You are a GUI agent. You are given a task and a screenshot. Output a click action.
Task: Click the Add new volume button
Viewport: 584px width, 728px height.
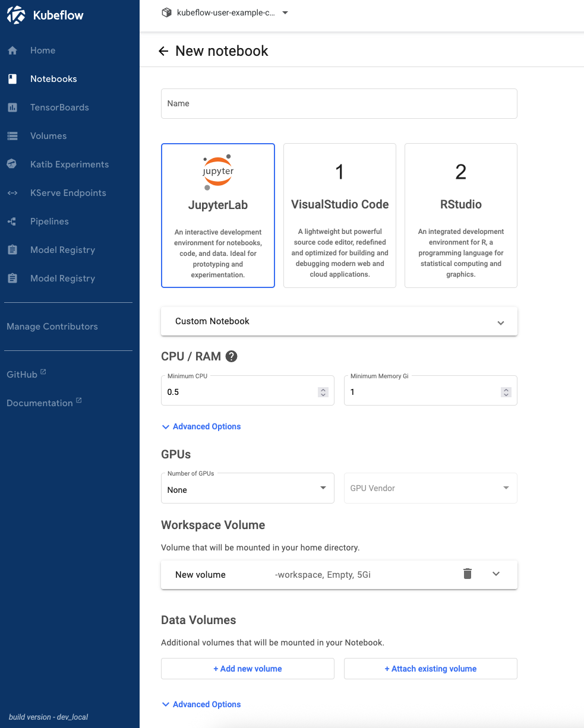248,669
